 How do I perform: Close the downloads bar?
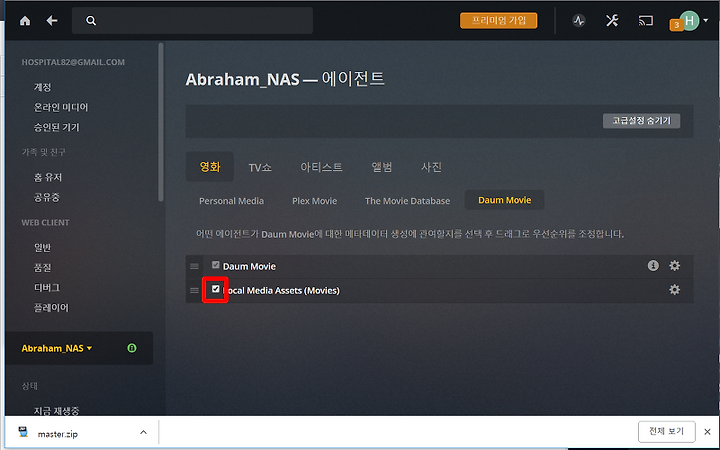[707, 432]
